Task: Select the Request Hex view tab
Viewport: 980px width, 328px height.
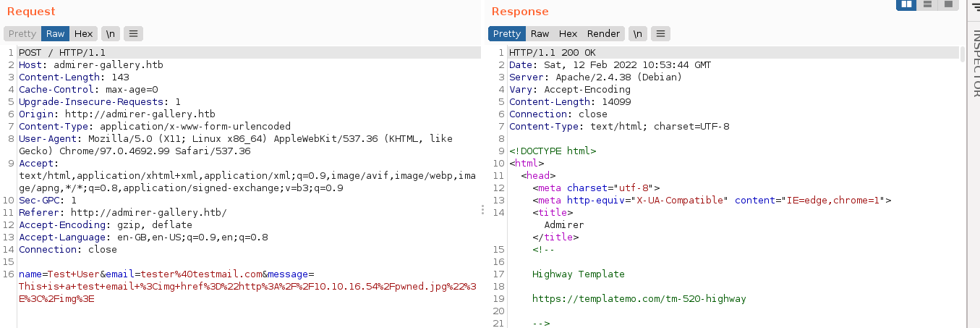Action: pyautogui.click(x=83, y=34)
